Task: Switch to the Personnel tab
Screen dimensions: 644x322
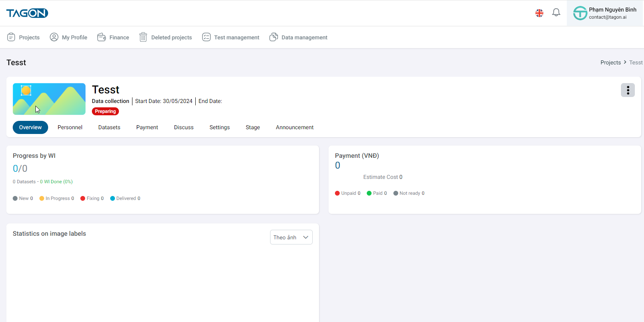Action: (70, 127)
